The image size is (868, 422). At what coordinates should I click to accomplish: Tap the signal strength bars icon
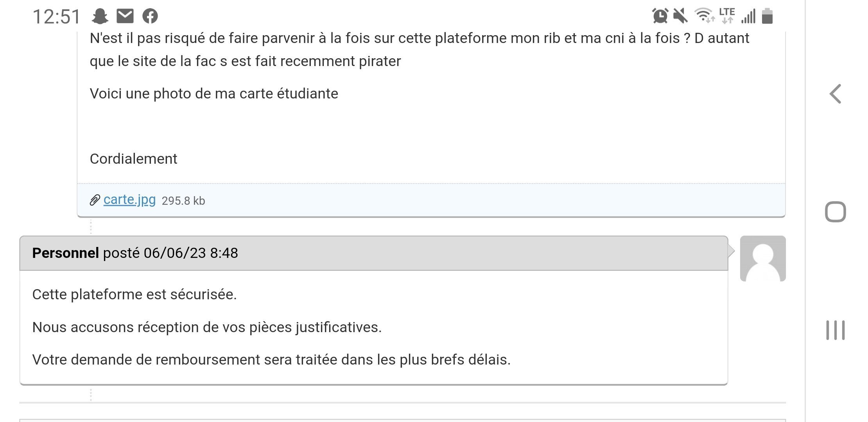click(748, 16)
